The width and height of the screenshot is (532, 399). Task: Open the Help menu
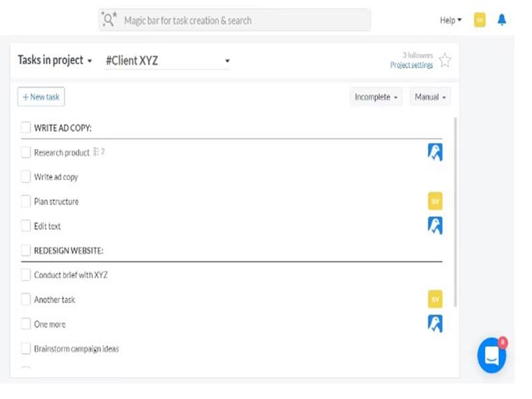pos(450,20)
